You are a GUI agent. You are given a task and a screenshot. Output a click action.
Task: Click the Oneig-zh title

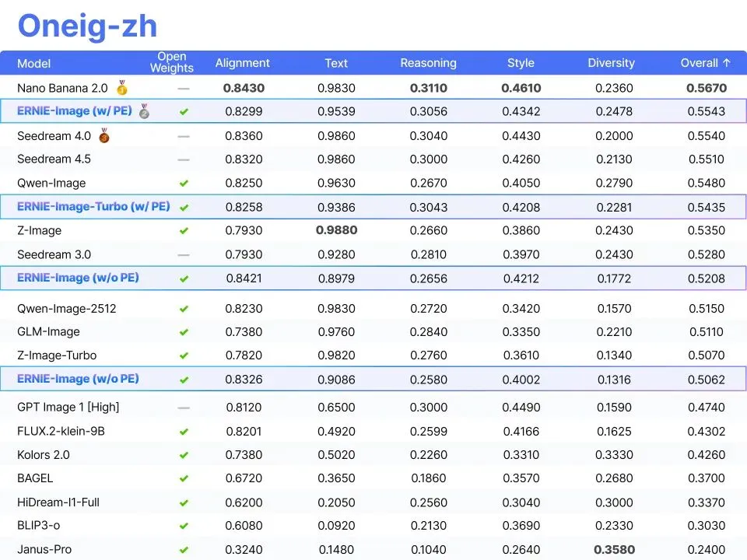[x=87, y=26]
